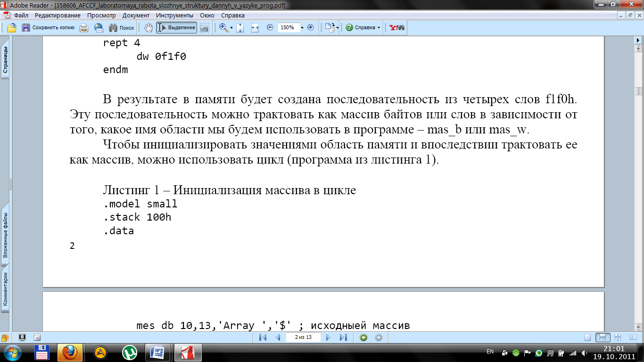Open the Документ menu
The height and width of the screenshot is (362, 644).
pos(136,15)
